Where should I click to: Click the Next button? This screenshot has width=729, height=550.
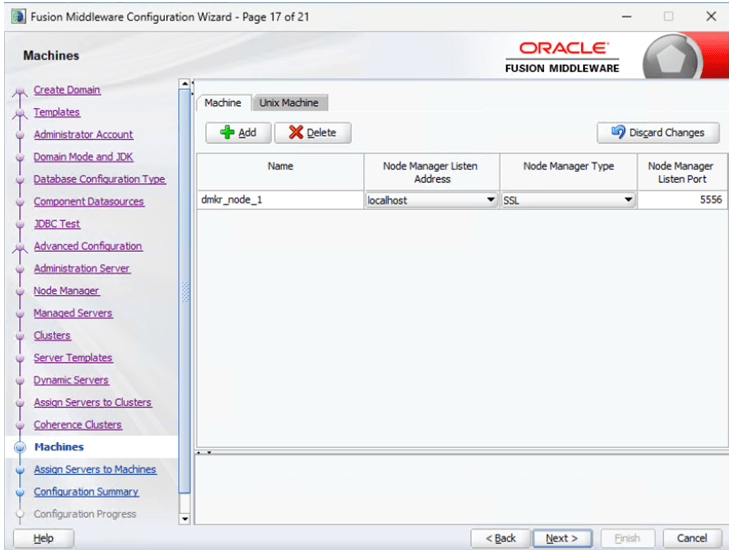[562, 538]
